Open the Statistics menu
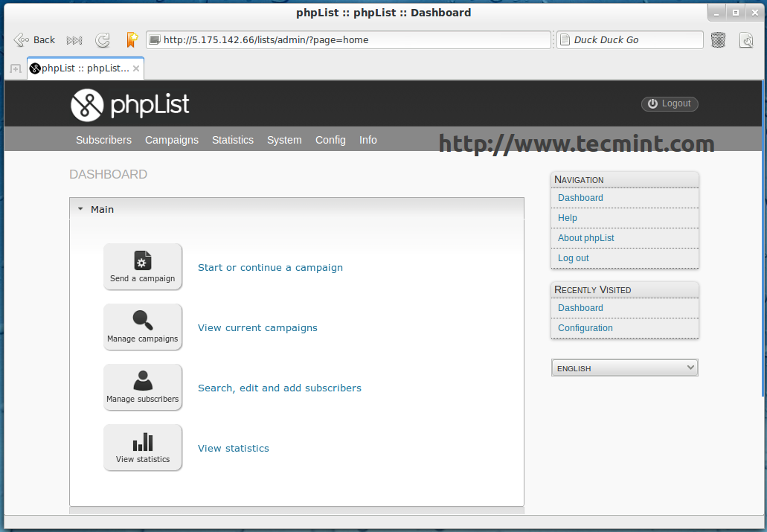The width and height of the screenshot is (767, 532). tap(233, 140)
